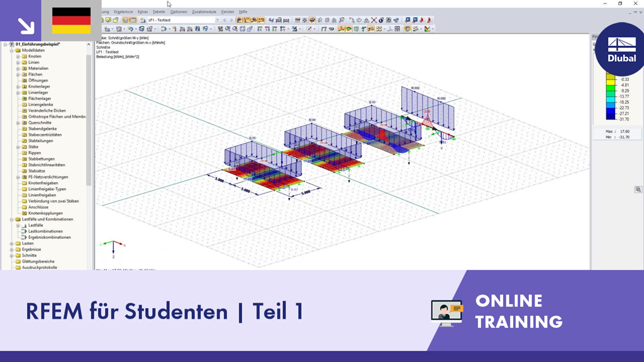Viewport: 644px width, 362px height.
Task: Select Verbindung von zwei Stäben item
Action: click(53, 201)
